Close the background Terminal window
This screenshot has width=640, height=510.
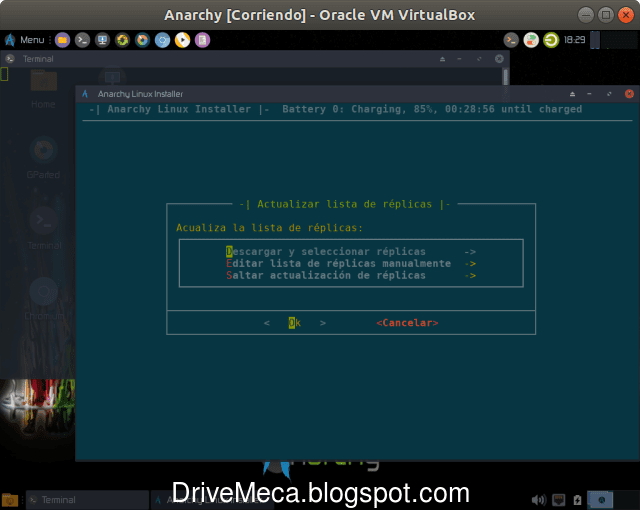tap(499, 59)
